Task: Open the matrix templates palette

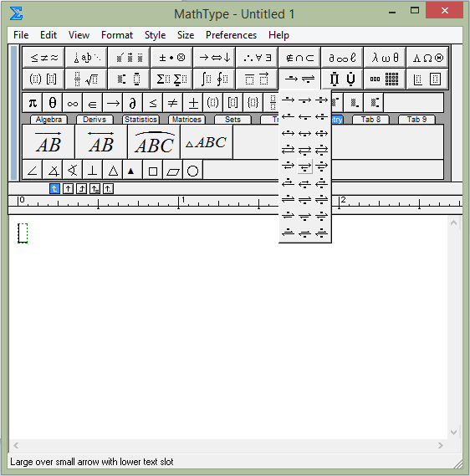Action: 385,79
